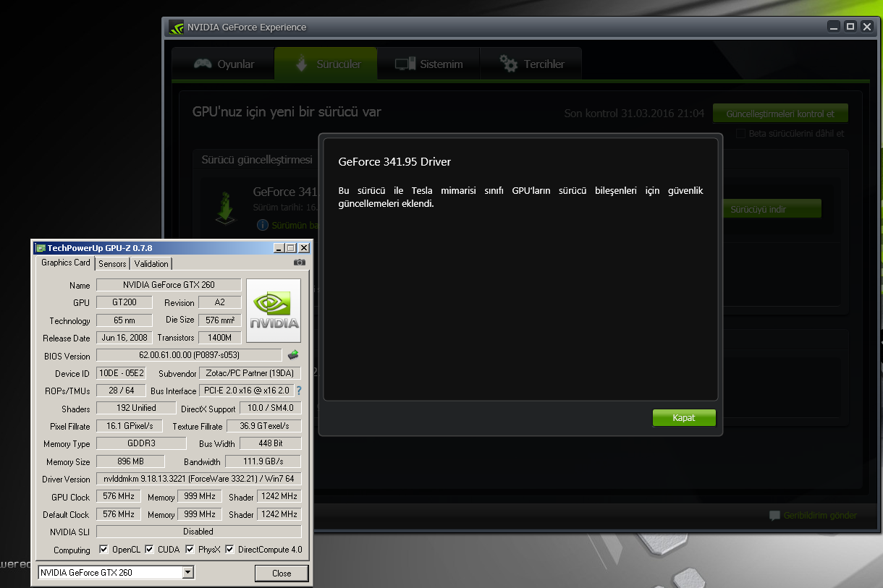Click the GPU-Z title bar app icon
The height and width of the screenshot is (588, 883).
point(41,248)
